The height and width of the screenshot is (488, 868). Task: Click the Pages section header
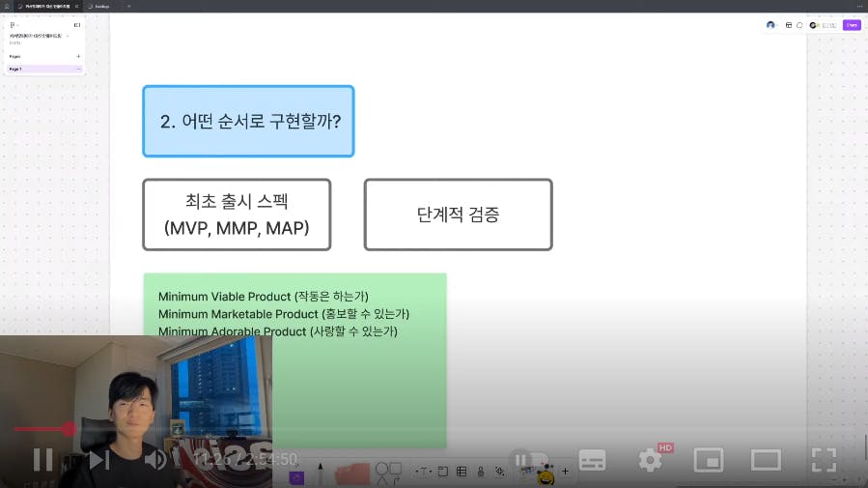tap(14, 56)
